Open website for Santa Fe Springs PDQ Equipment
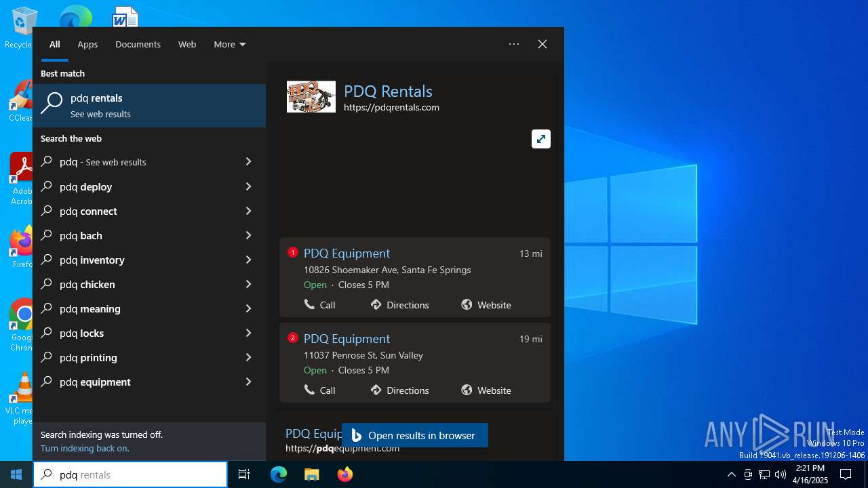The height and width of the screenshot is (488, 868). 486,305
